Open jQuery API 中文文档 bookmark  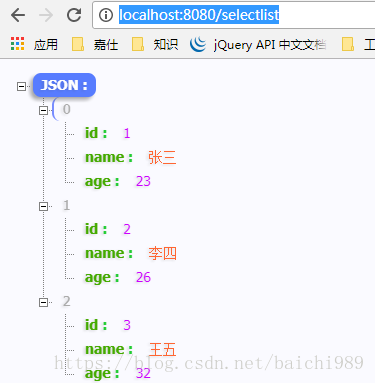[258, 44]
